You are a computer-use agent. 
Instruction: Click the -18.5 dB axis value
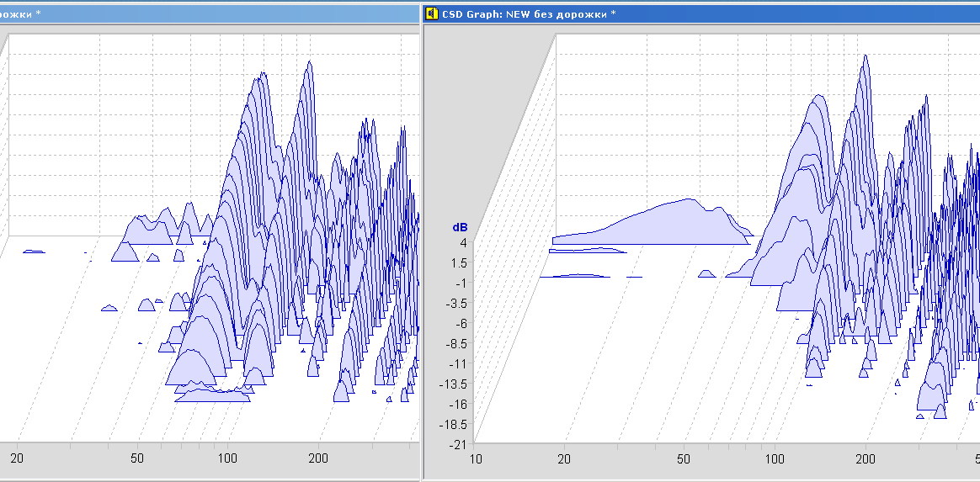pos(454,425)
